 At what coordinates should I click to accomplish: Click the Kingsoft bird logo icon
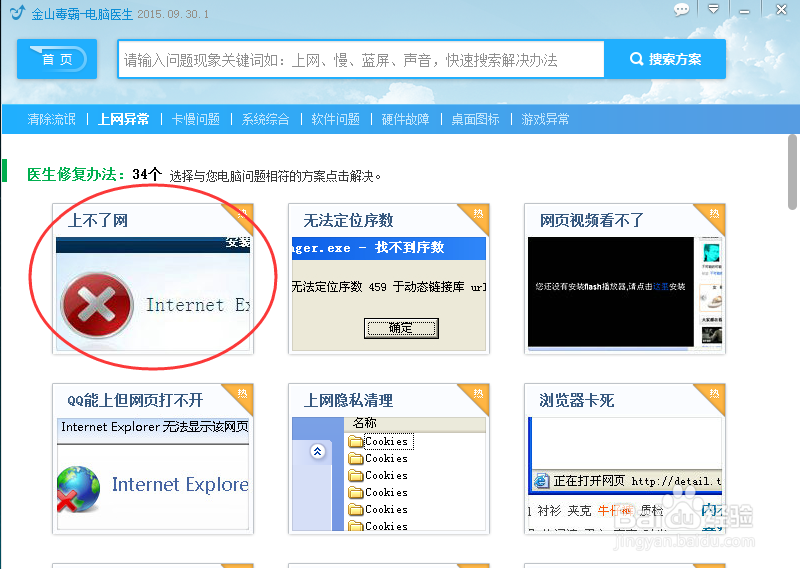(x=17, y=12)
